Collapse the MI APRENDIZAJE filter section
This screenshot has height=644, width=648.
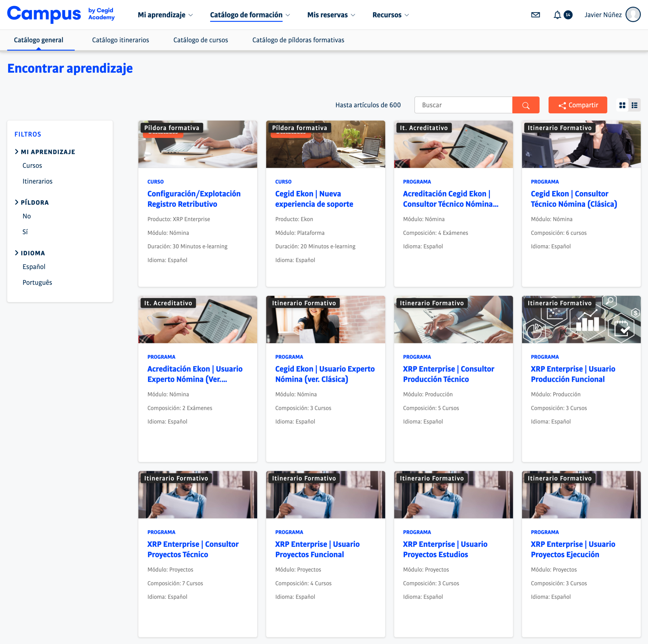[x=45, y=152]
